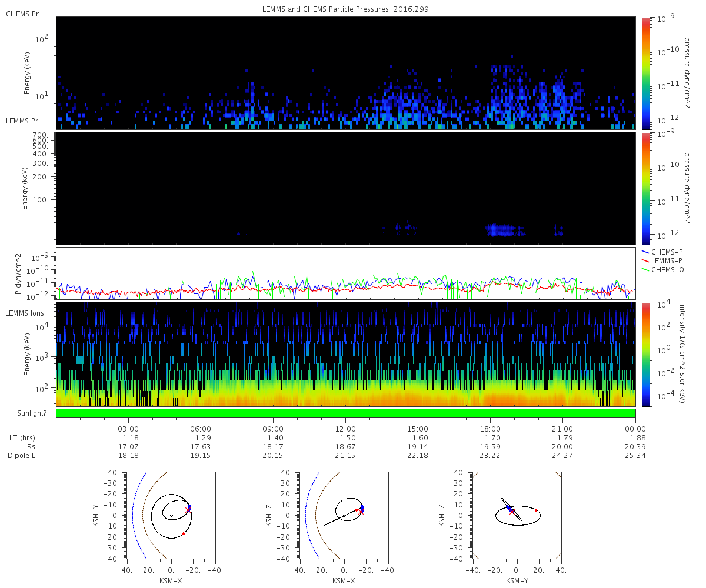Select the 12:00 time axis label
The width and height of the screenshot is (706, 588).
345,429
